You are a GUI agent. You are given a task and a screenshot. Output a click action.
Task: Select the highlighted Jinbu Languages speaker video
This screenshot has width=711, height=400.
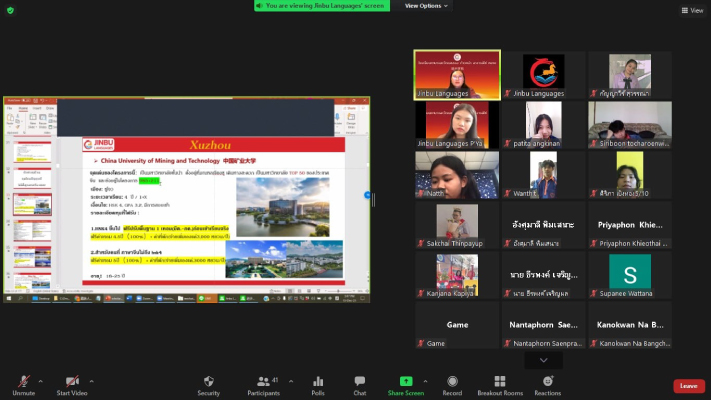pyautogui.click(x=457, y=74)
